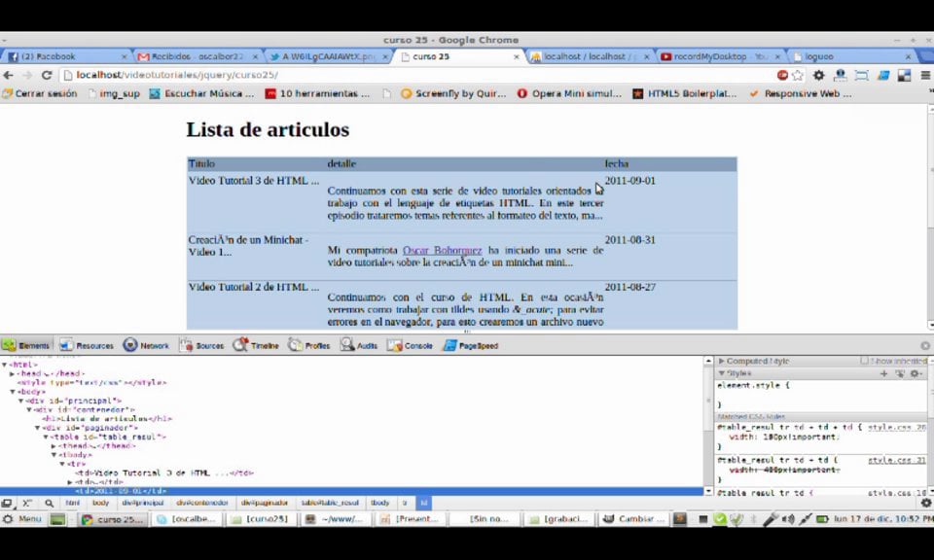Click the address bar URL field

click(x=417, y=75)
